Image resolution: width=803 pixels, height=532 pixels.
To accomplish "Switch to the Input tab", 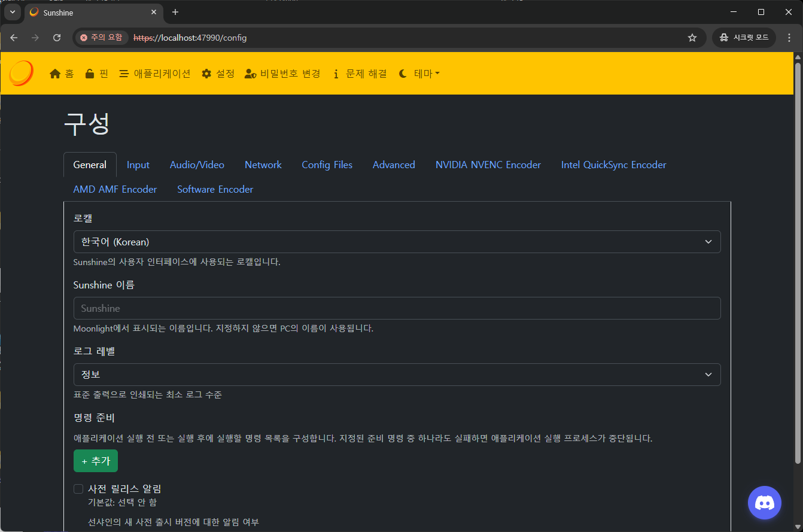I will 138,165.
